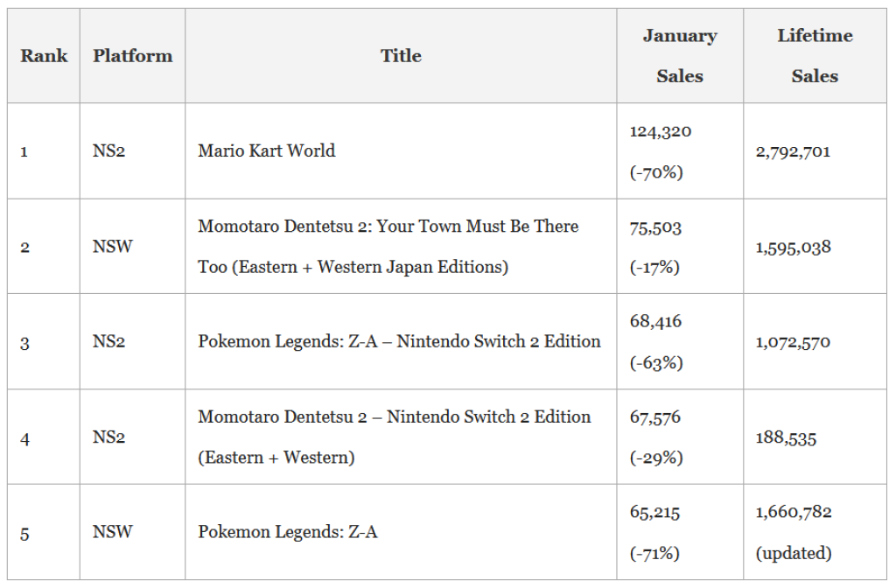Select the rank 5 Pokemon Legends: Z-A title
Screen dimensions: 896x588
(x=288, y=532)
